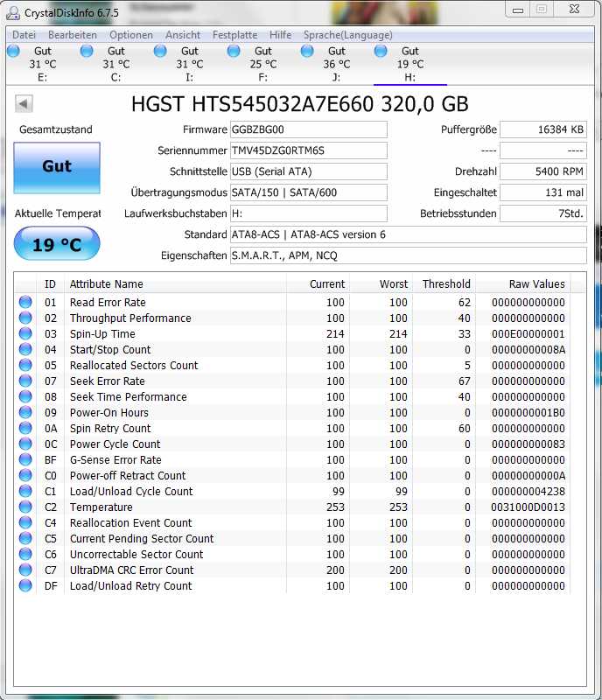Click the Übertragungsmodus field

tap(309, 192)
